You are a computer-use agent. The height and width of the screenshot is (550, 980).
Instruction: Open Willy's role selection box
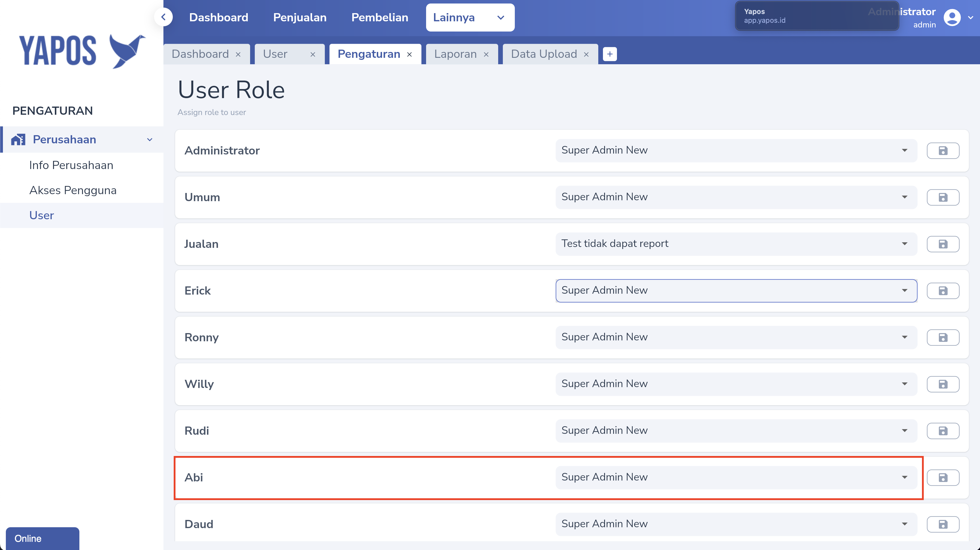coord(736,384)
